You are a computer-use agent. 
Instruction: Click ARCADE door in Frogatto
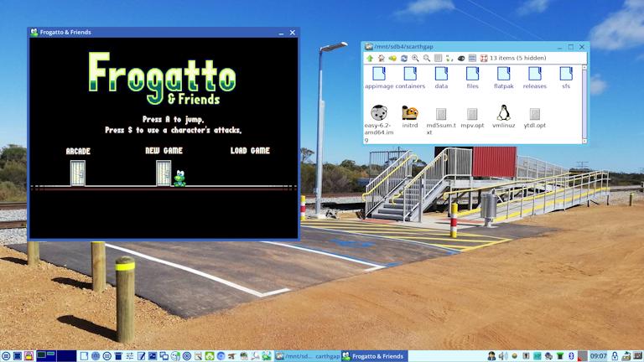[78, 173]
